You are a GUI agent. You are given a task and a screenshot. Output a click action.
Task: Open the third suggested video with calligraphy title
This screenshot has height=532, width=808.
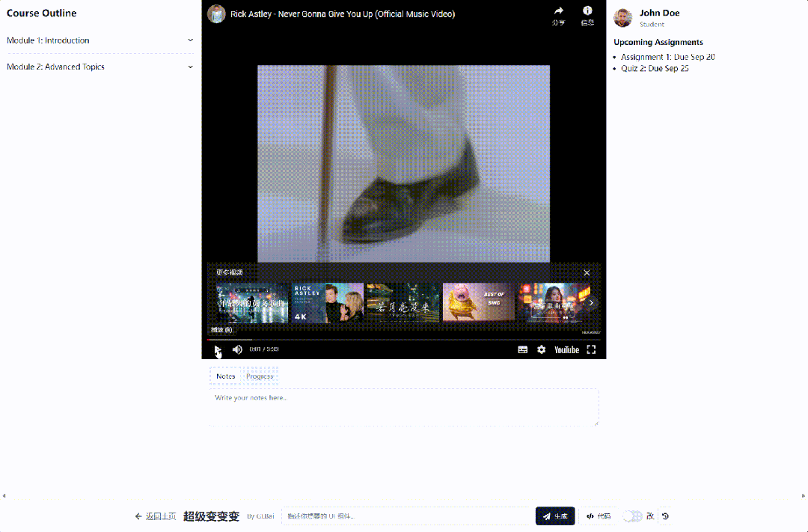(x=403, y=302)
